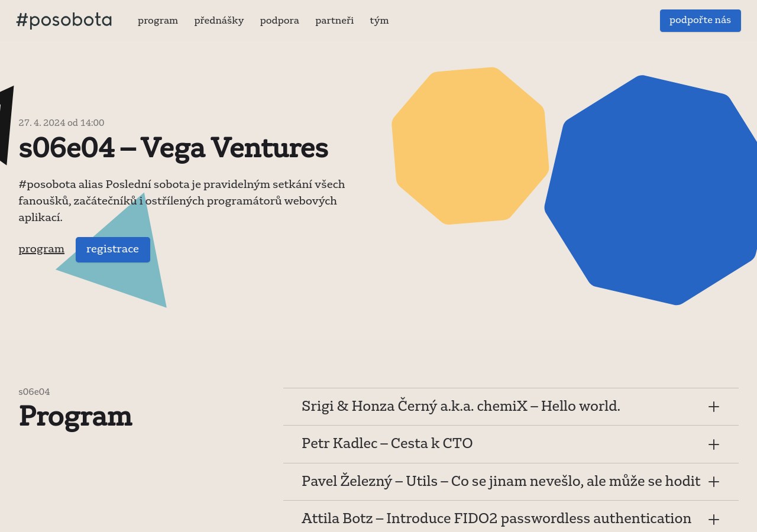This screenshot has height=532, width=757.
Task: Follow the underlined program link
Action: [41, 249]
